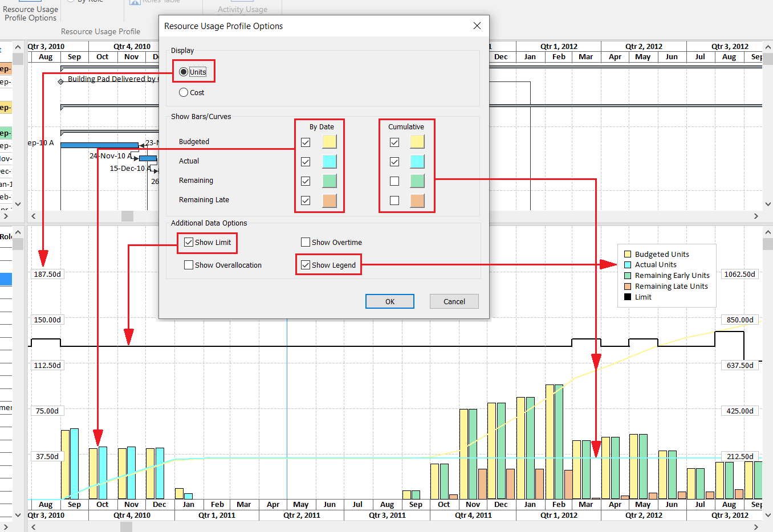Select the Limit entry in the chart legend
This screenshot has height=532, width=773.
(x=642, y=297)
